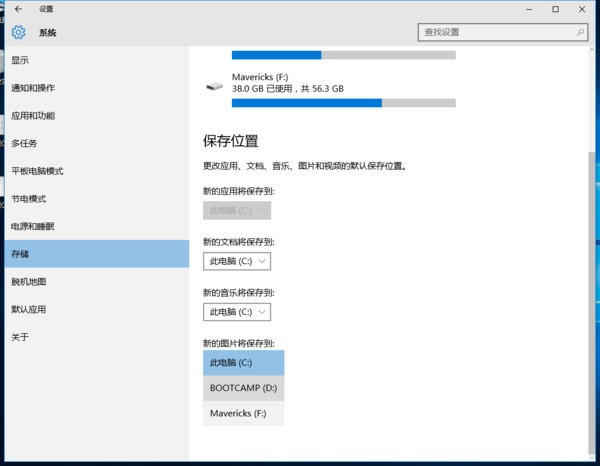Image resolution: width=600 pixels, height=466 pixels.
Task: Open 脱机地图 settings page
Action: tap(29, 282)
